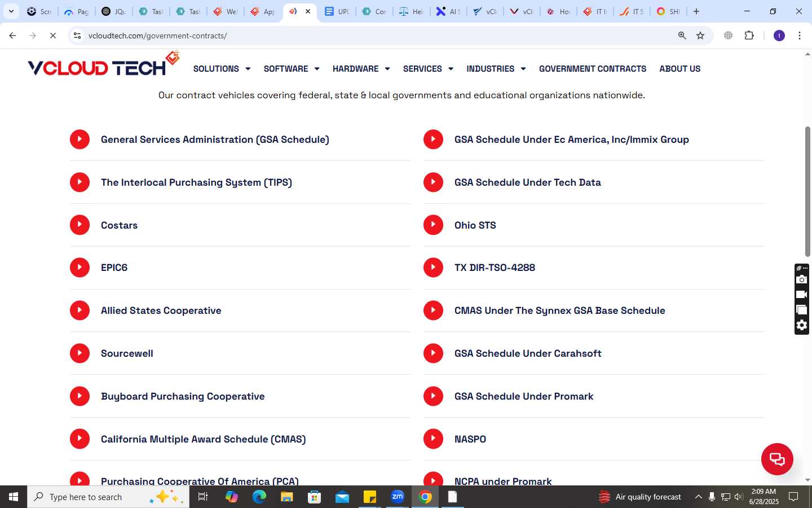This screenshot has width=812, height=508.
Task: Click the video record icon in side widget
Action: (801, 295)
